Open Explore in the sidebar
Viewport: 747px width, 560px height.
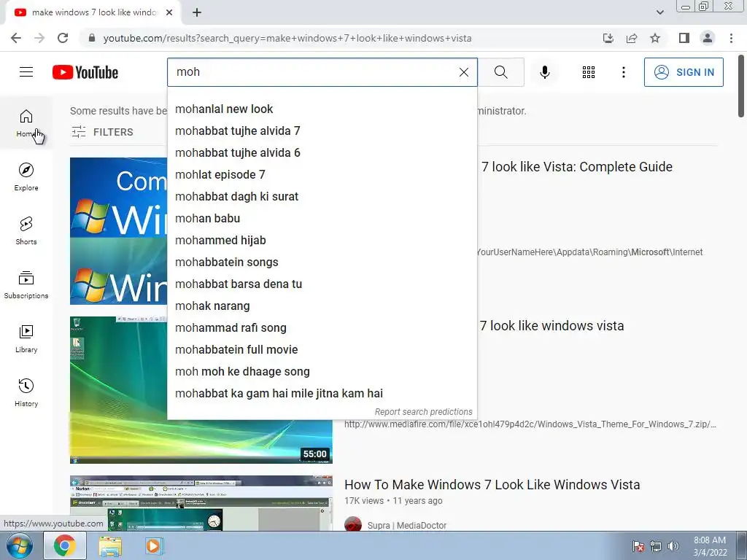26,176
